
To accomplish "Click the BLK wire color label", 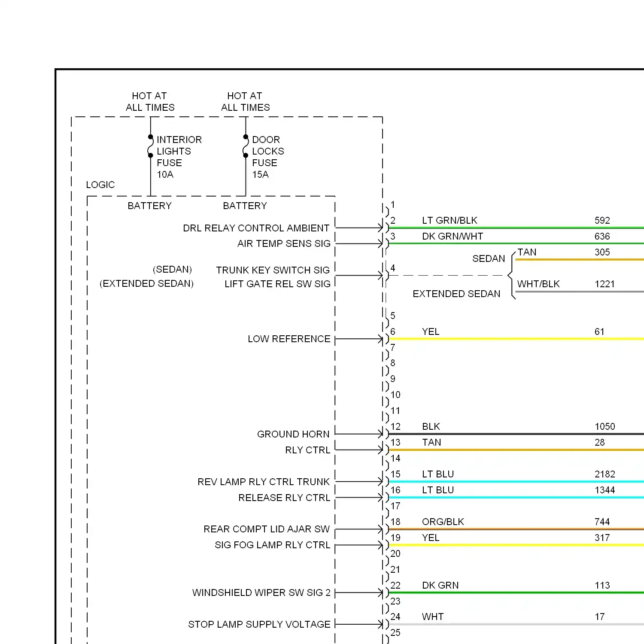I will (x=431, y=426).
